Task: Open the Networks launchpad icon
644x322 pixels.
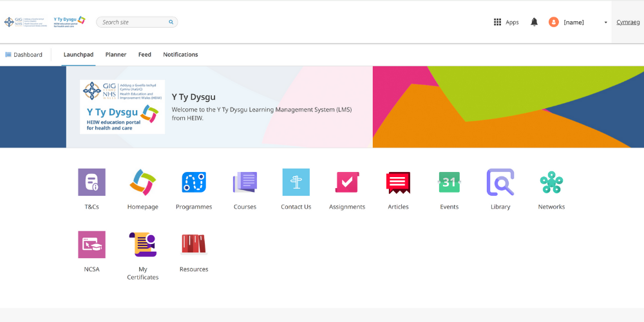Action: coord(552,182)
